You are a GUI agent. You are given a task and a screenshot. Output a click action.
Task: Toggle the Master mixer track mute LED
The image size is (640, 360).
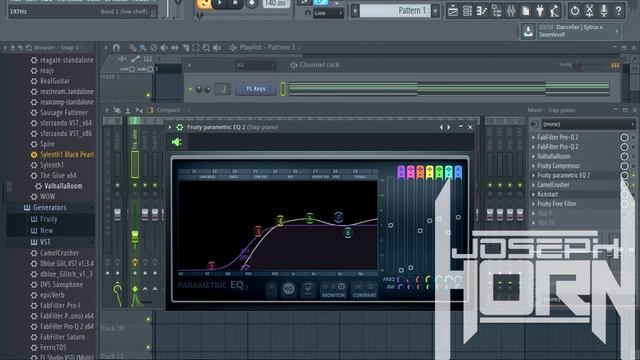(117, 185)
